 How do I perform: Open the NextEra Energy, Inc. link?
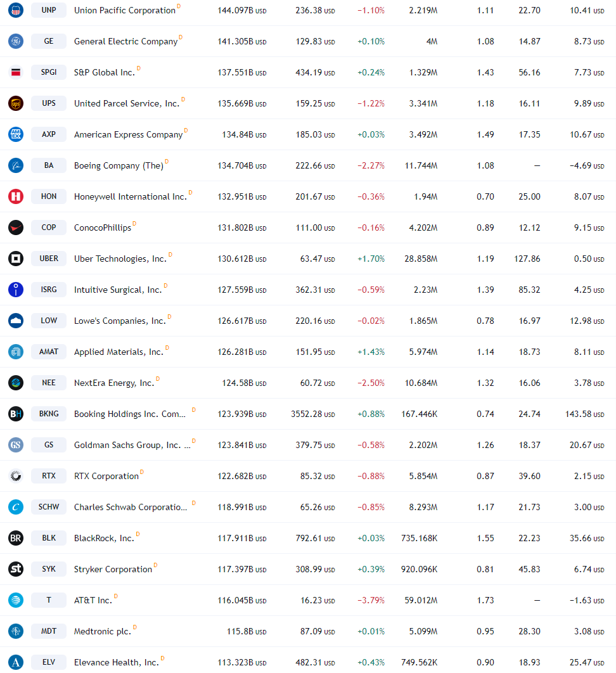tap(114, 383)
